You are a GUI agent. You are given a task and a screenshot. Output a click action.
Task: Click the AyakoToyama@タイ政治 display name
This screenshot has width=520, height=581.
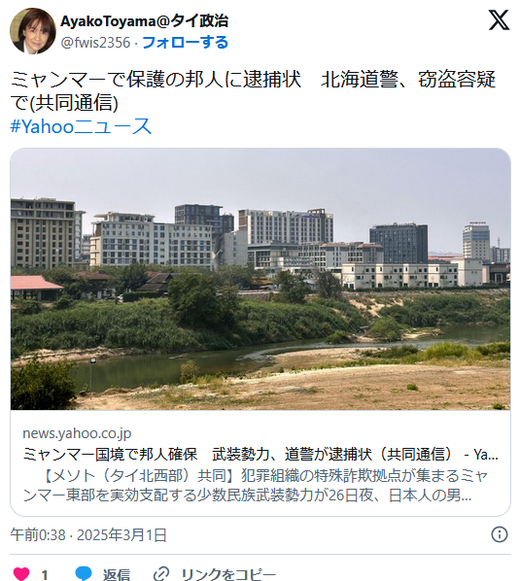tap(144, 21)
